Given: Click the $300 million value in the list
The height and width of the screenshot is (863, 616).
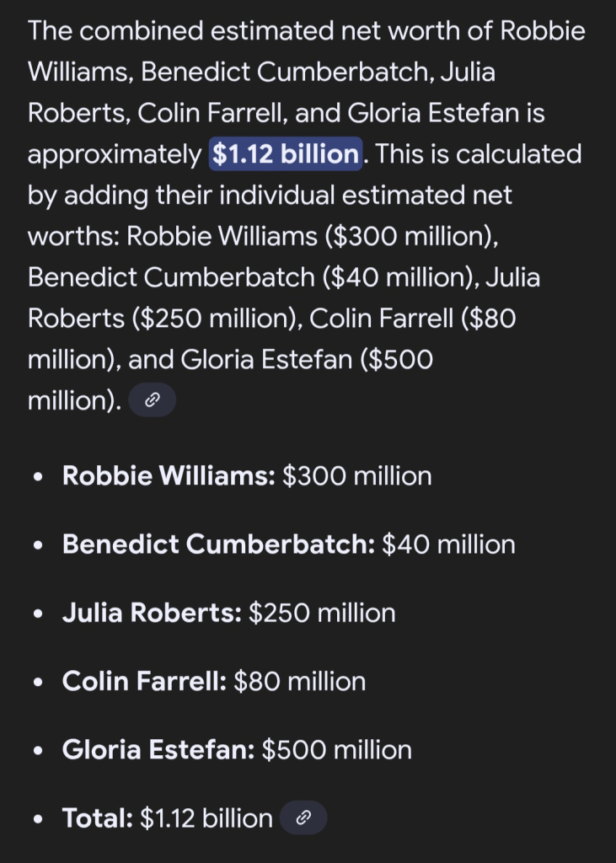Looking at the screenshot, I should (x=357, y=475).
